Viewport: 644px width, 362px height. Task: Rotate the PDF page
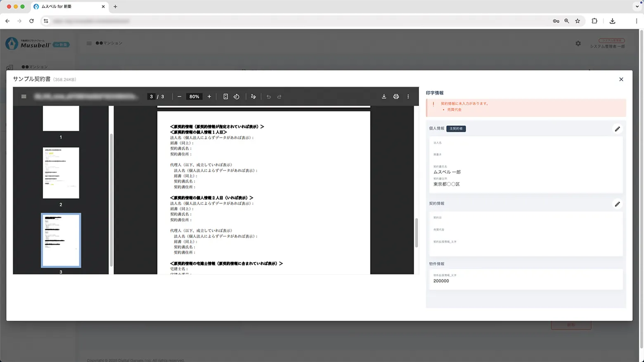coord(237,96)
